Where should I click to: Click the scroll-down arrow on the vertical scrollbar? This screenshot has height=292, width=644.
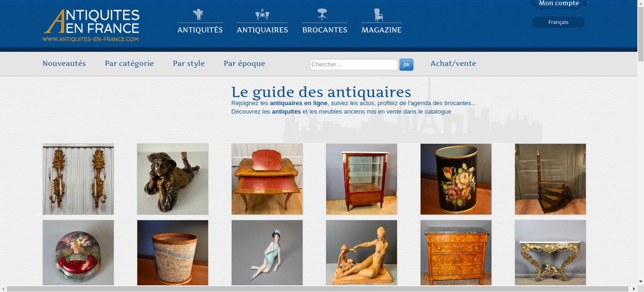(x=641, y=281)
